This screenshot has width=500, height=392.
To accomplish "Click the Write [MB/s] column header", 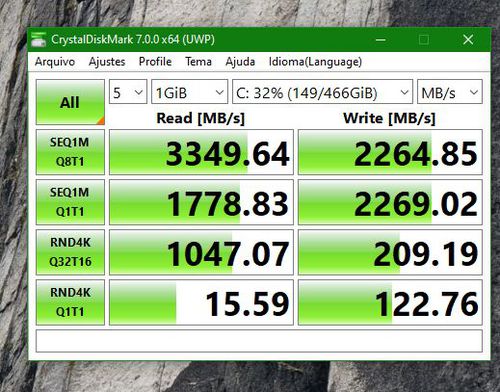I will [389, 118].
